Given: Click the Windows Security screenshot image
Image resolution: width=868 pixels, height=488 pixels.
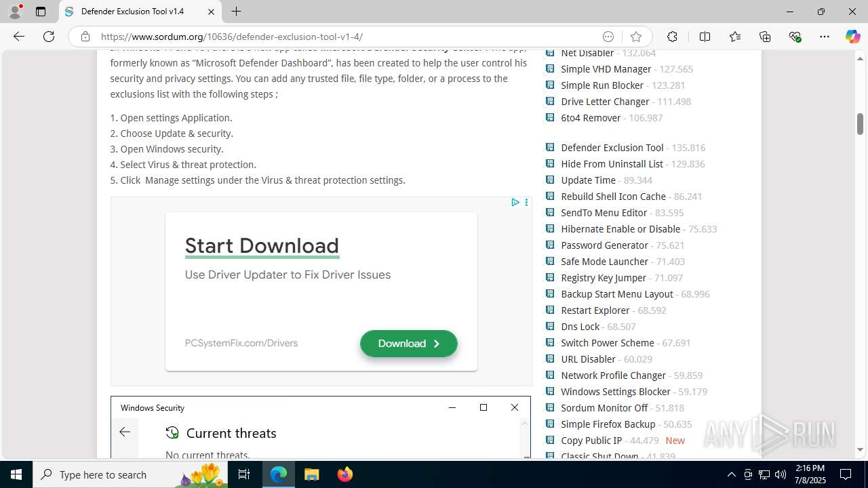Looking at the screenshot, I should point(321,427).
